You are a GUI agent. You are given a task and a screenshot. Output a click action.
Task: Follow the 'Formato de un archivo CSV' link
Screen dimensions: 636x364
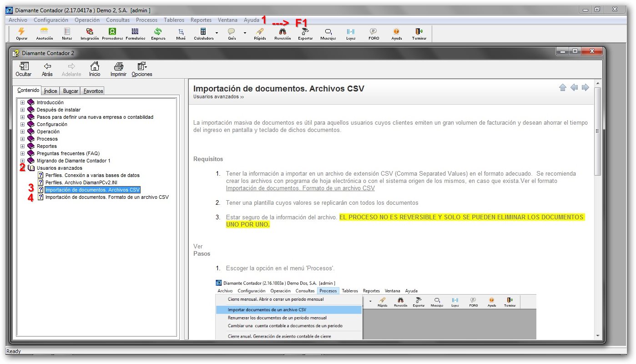tap(300, 188)
